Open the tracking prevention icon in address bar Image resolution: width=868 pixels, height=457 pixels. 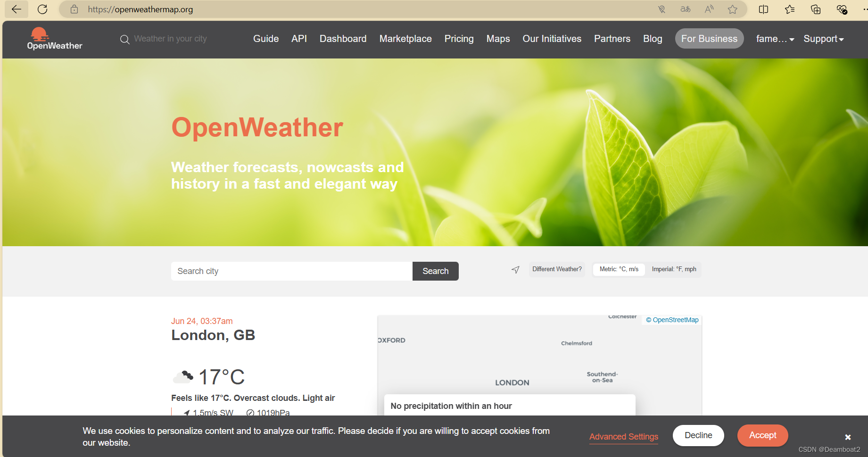coord(662,9)
